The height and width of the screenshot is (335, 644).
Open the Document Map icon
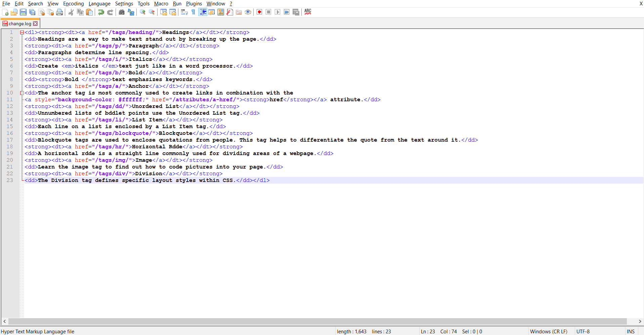click(x=221, y=12)
